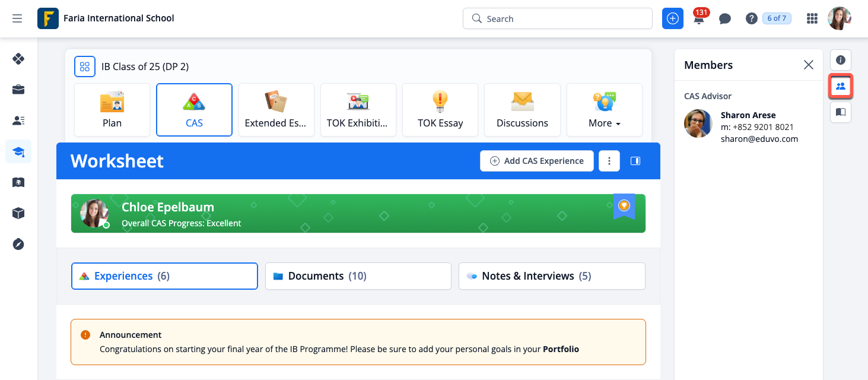Open the hamburger navigation menu
Screen dimensions: 868x380
(17, 18)
